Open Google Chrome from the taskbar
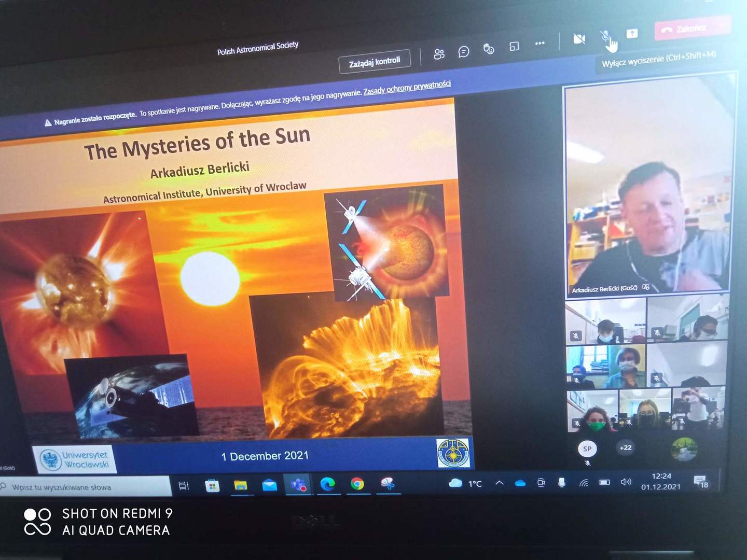The image size is (747, 560). pyautogui.click(x=357, y=484)
